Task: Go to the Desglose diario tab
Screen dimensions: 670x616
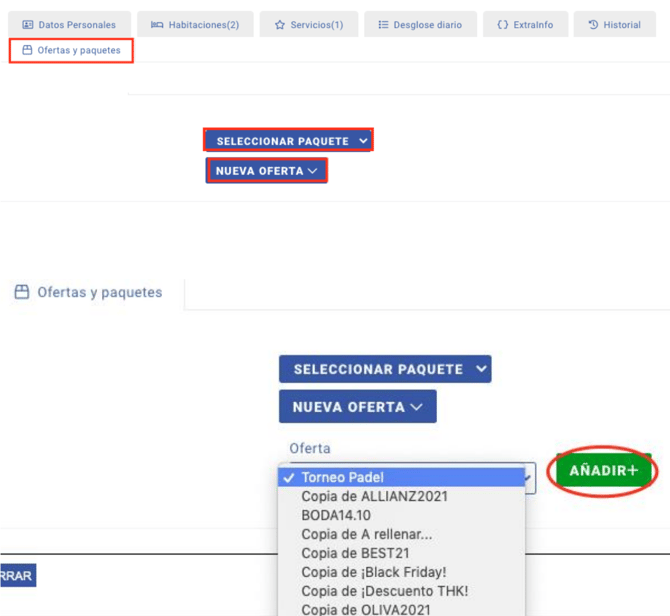Action: pyautogui.click(x=419, y=25)
